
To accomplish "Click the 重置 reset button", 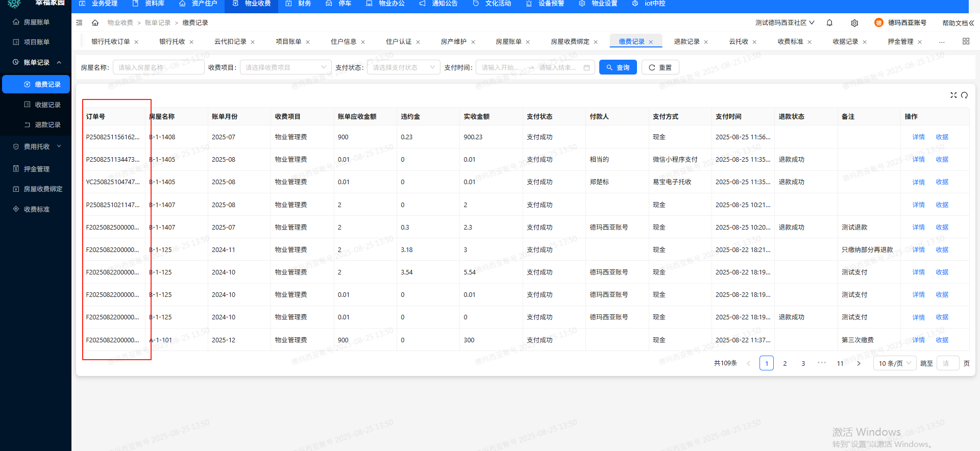I will click(x=660, y=67).
